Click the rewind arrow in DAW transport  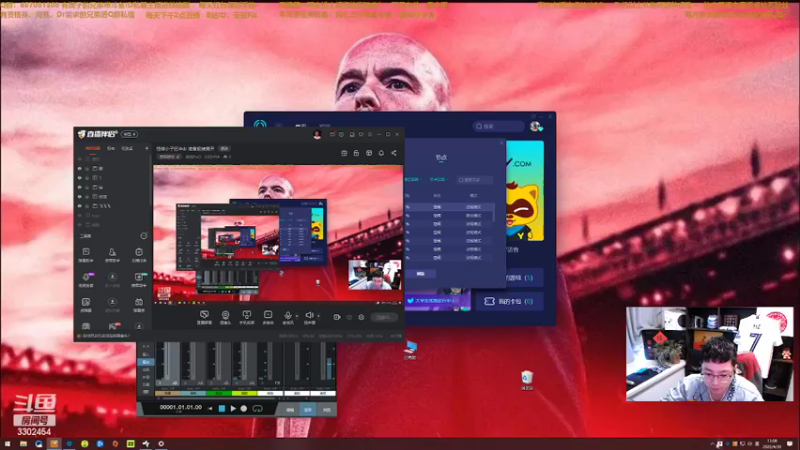pyautogui.click(x=210, y=409)
